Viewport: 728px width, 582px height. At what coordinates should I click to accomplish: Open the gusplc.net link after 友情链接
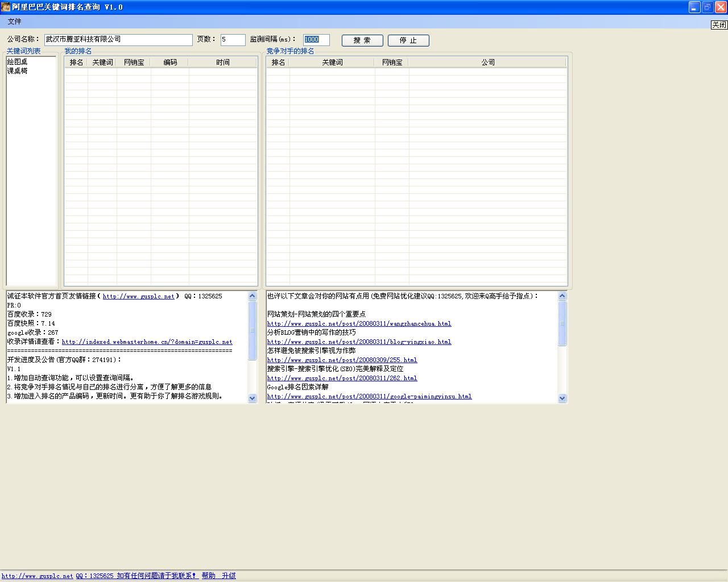[139, 297]
